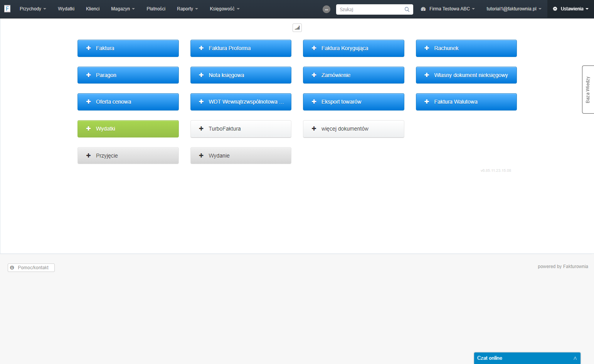Click the Ustawienia gear icon
Viewport: 594px width, 364px height.
pyautogui.click(x=555, y=9)
